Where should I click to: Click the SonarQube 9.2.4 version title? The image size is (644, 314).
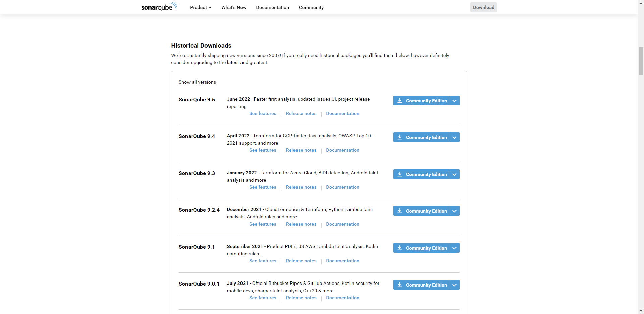[199, 210]
